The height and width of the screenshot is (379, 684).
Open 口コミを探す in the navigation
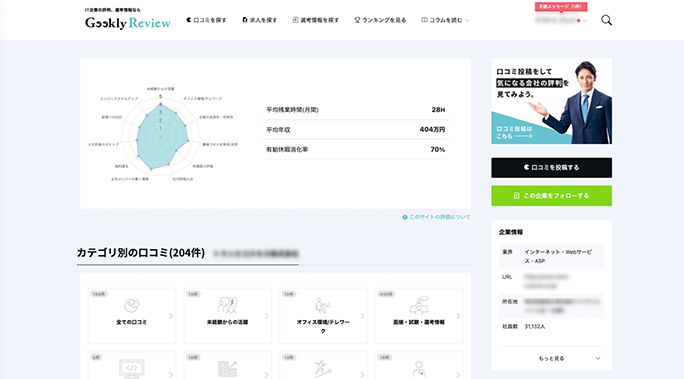click(206, 20)
